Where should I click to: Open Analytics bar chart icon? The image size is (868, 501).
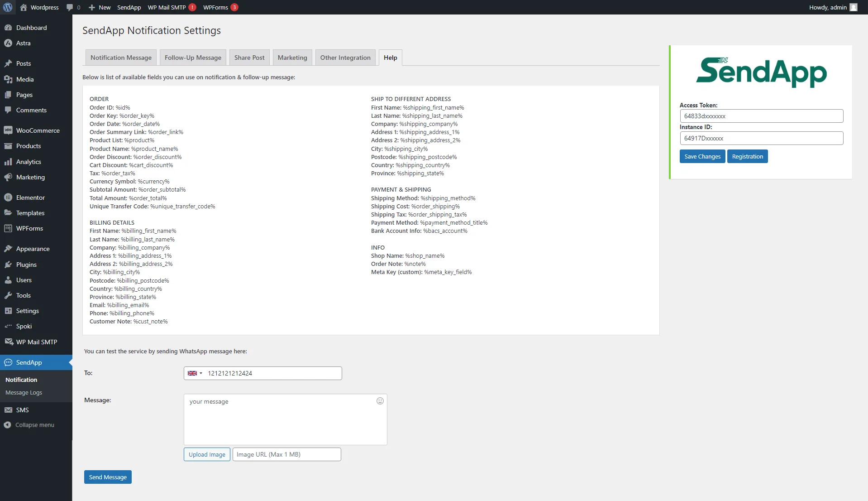pos(8,162)
